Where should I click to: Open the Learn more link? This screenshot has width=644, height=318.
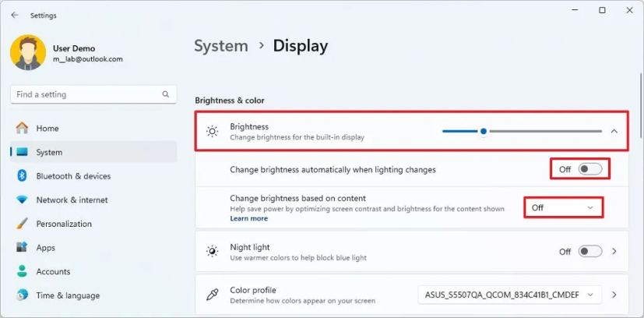click(249, 218)
